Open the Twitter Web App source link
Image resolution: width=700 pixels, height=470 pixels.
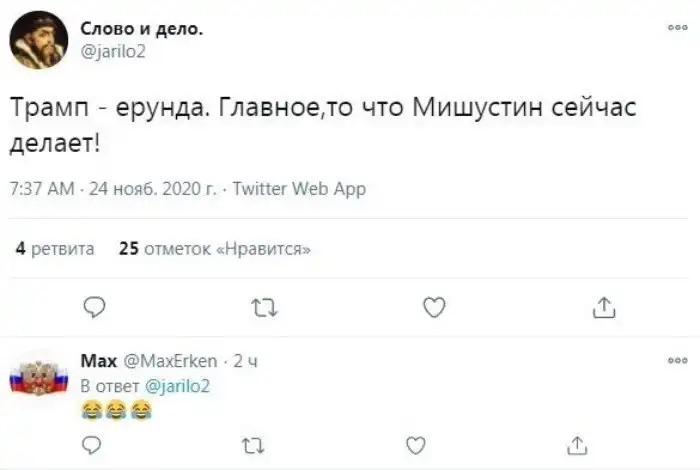pyautogui.click(x=299, y=188)
